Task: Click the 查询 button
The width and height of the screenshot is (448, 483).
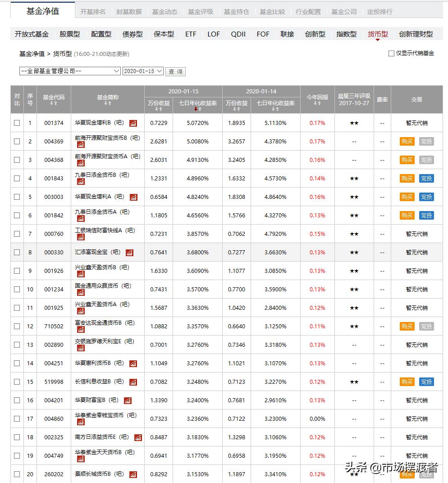Action: pyautogui.click(x=175, y=71)
